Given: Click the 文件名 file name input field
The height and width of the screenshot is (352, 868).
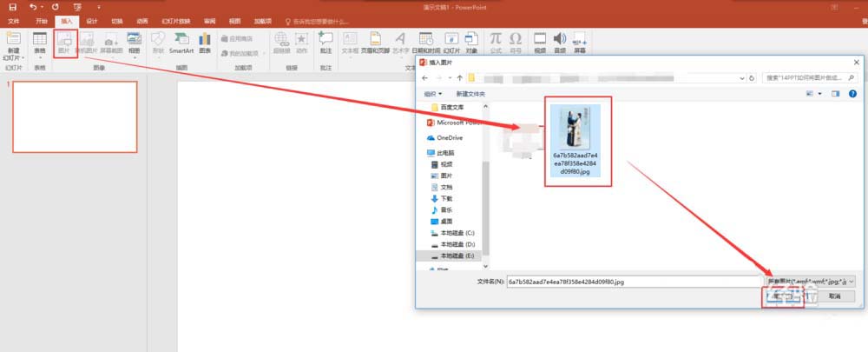Looking at the screenshot, I should click(634, 281).
